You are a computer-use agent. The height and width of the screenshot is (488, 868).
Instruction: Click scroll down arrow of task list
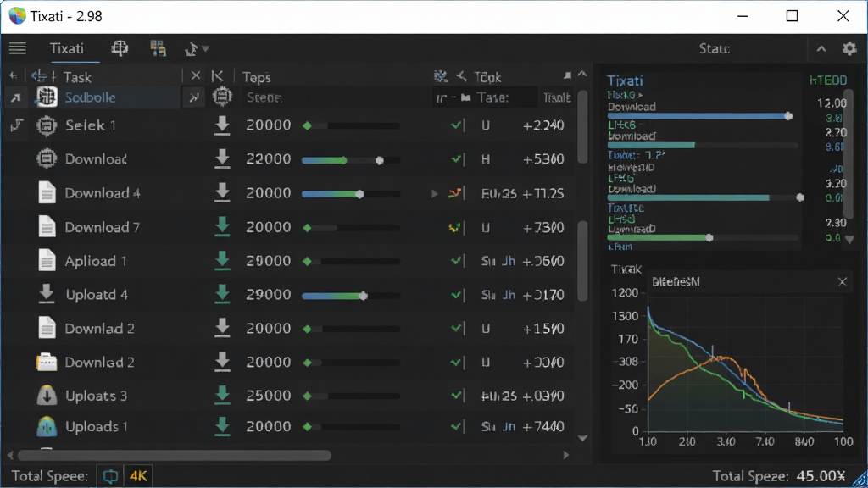[x=582, y=438]
